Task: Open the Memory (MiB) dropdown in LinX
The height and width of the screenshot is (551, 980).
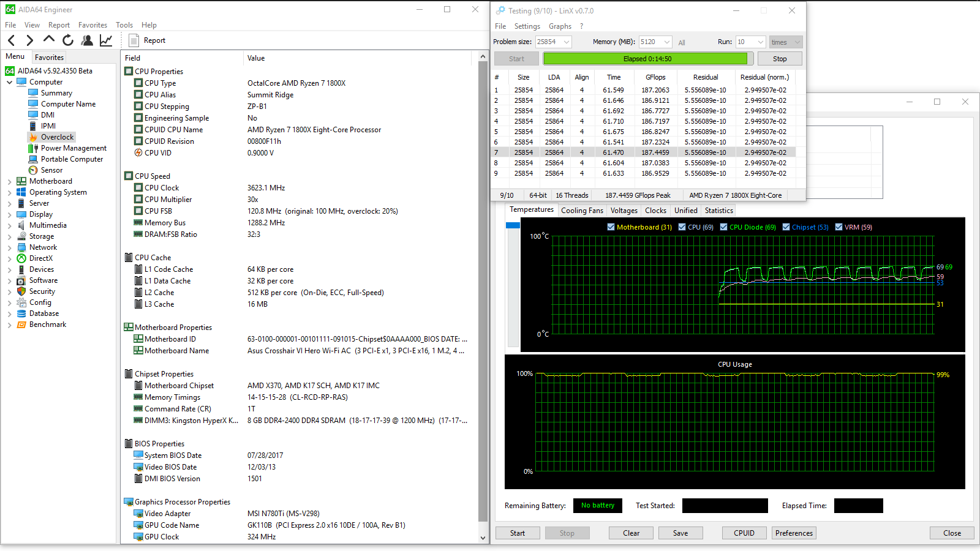Action: [666, 42]
